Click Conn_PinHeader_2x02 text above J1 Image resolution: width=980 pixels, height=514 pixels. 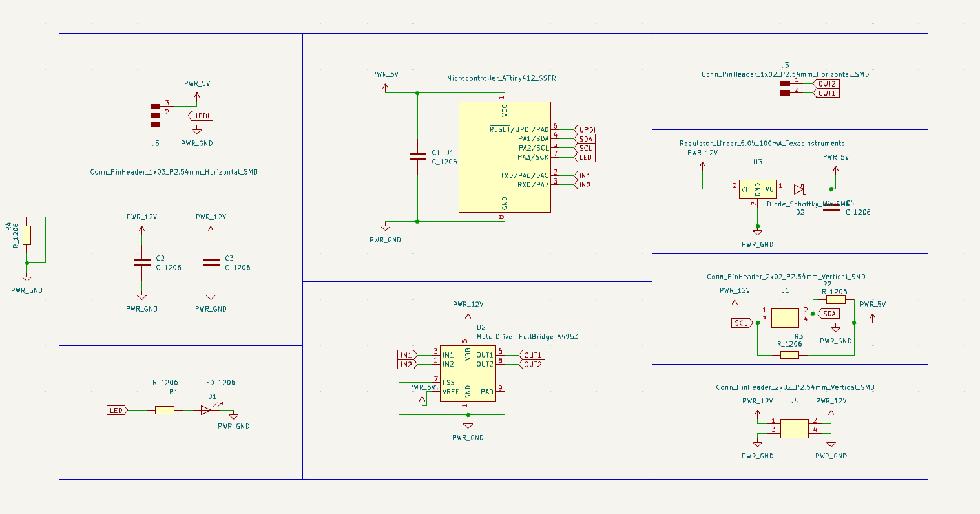point(786,277)
